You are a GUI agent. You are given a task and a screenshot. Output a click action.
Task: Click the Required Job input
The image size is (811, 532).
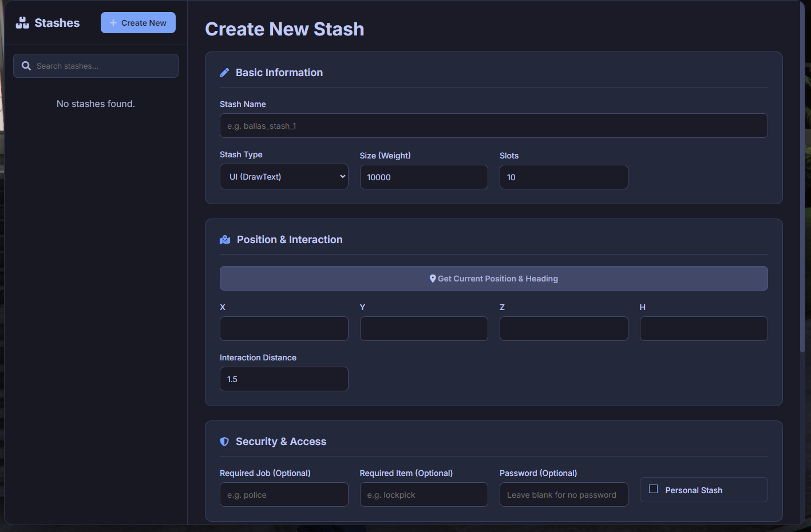pyautogui.click(x=284, y=494)
